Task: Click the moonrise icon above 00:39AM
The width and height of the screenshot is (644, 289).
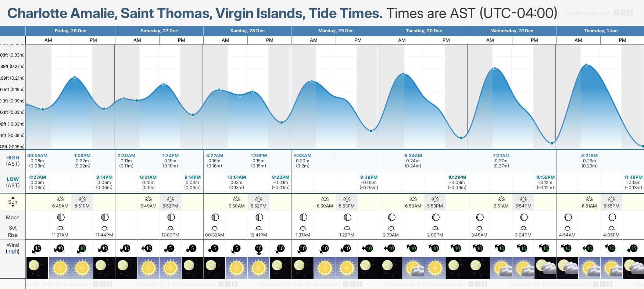Action: coord(215,228)
